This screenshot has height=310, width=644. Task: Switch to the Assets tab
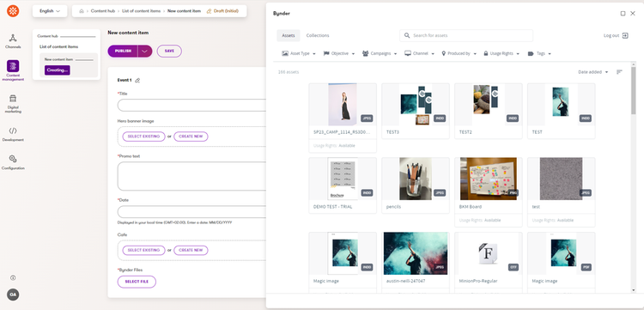click(x=289, y=36)
